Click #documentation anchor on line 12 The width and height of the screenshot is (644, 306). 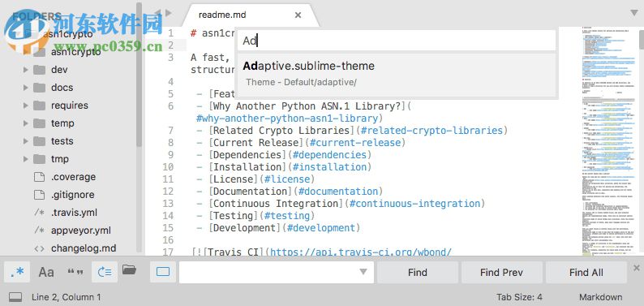coord(338,192)
